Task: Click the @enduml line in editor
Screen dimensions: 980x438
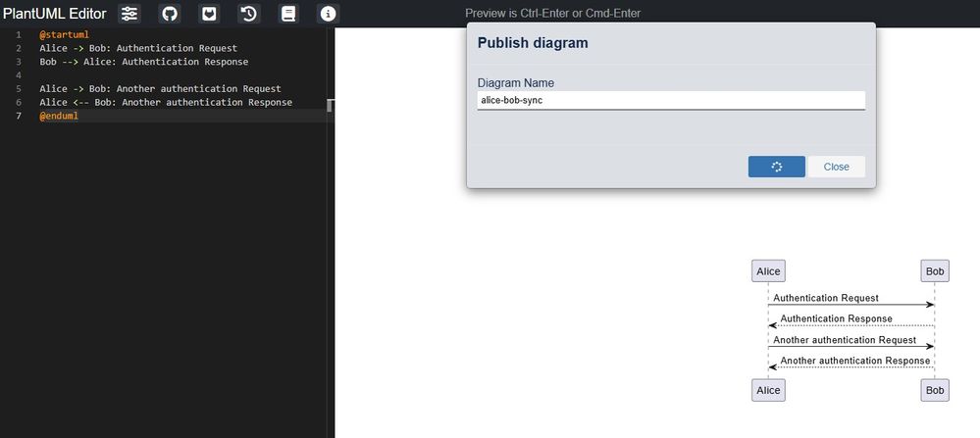Action: (59, 116)
